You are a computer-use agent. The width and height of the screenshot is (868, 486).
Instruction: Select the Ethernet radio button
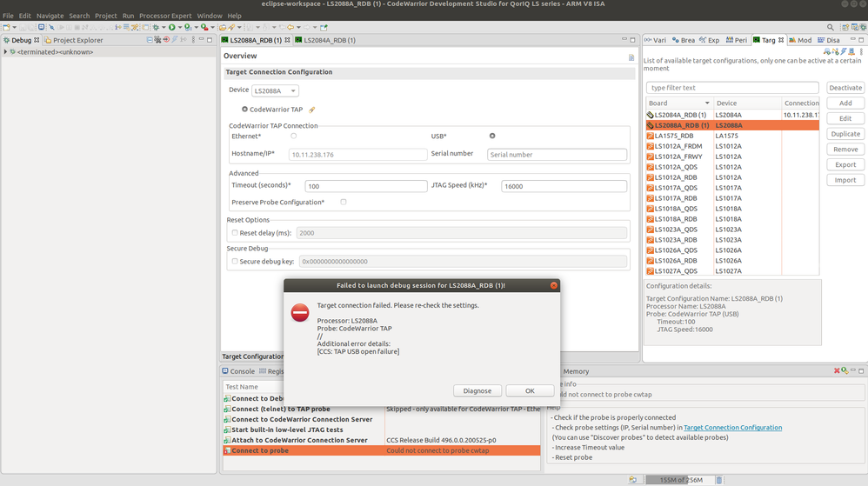tap(293, 136)
